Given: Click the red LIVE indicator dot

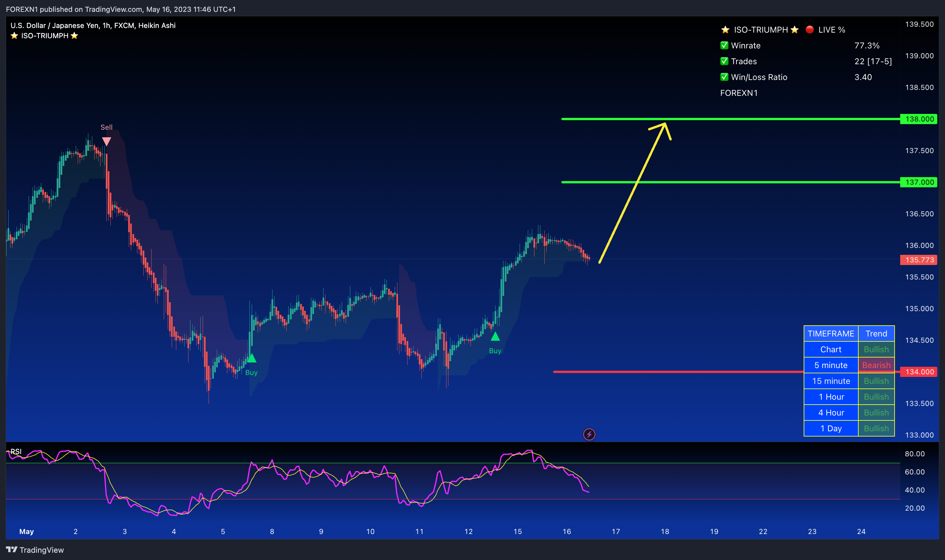Looking at the screenshot, I should pos(809,29).
